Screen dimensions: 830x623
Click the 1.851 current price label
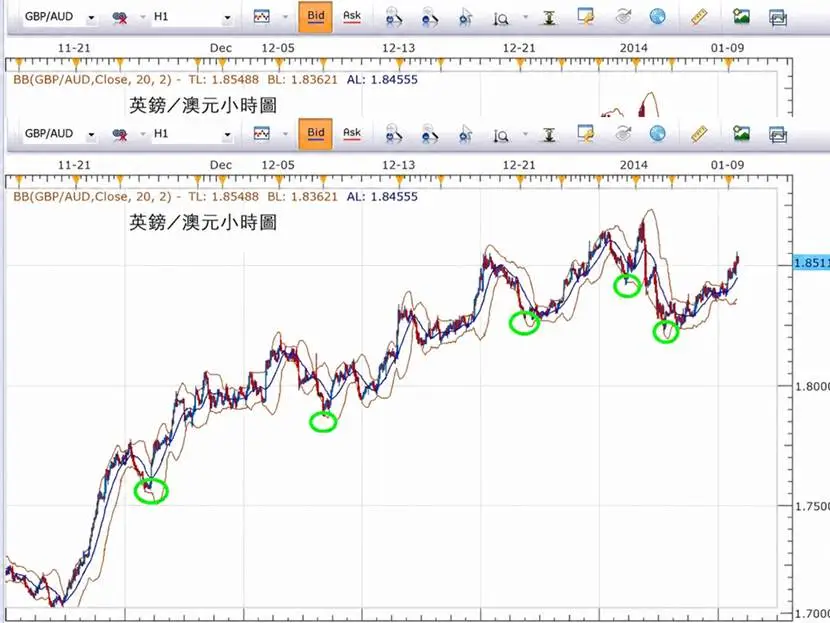tap(811, 263)
